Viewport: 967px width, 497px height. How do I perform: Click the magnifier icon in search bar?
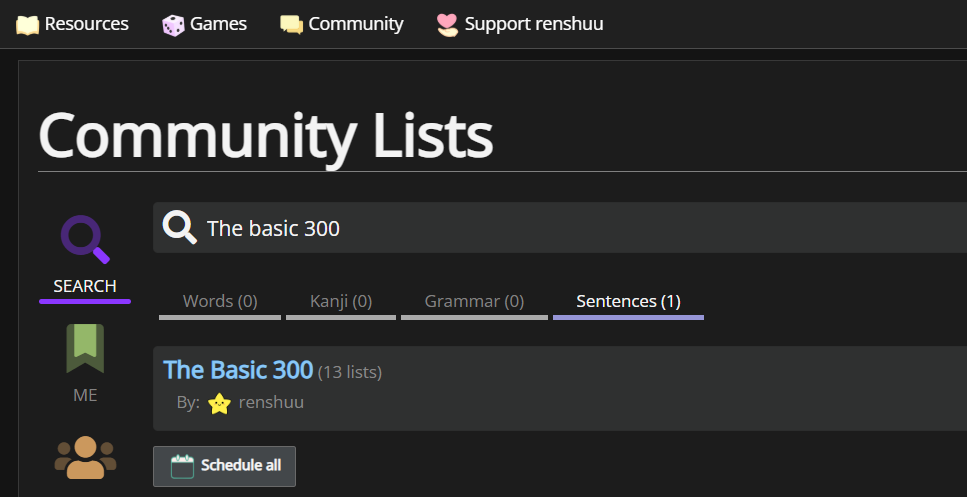click(x=179, y=228)
